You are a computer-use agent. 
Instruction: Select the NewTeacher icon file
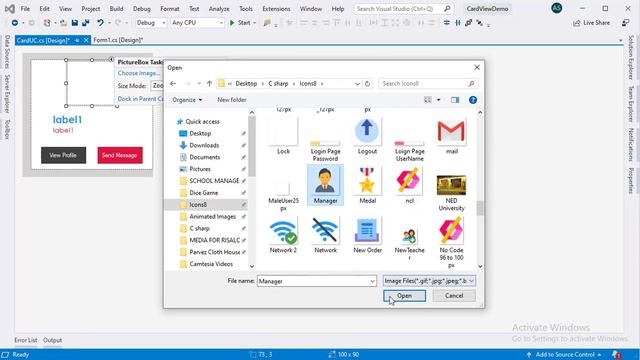point(409,243)
